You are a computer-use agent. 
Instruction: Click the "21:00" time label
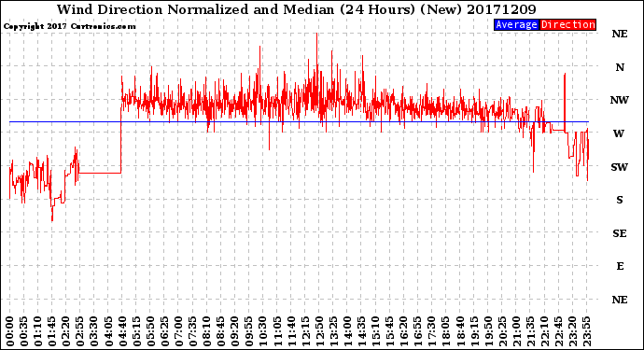(x=516, y=331)
